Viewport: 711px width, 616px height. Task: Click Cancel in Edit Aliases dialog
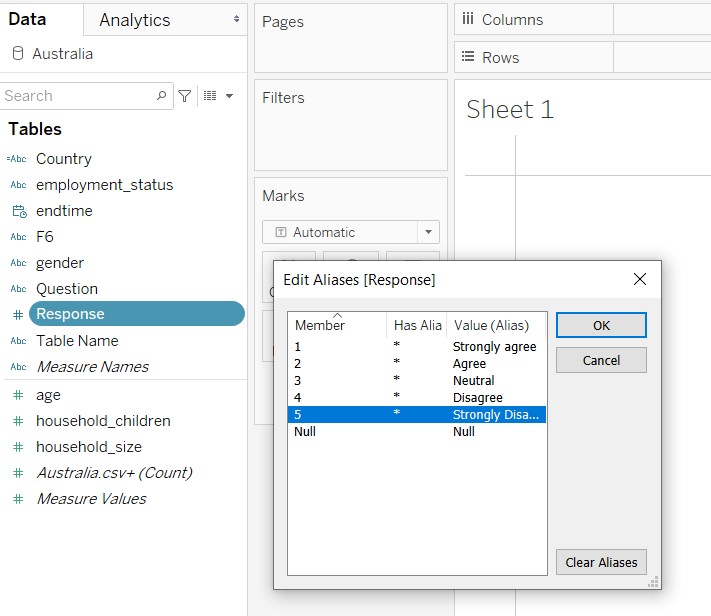pyautogui.click(x=601, y=360)
